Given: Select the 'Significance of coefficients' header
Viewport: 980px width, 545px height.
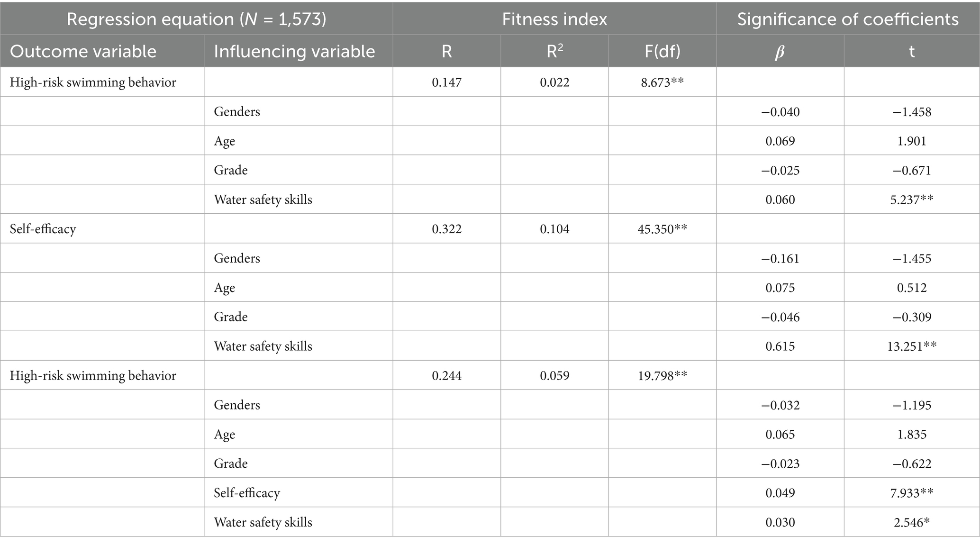Looking at the screenshot, I should point(847,19).
